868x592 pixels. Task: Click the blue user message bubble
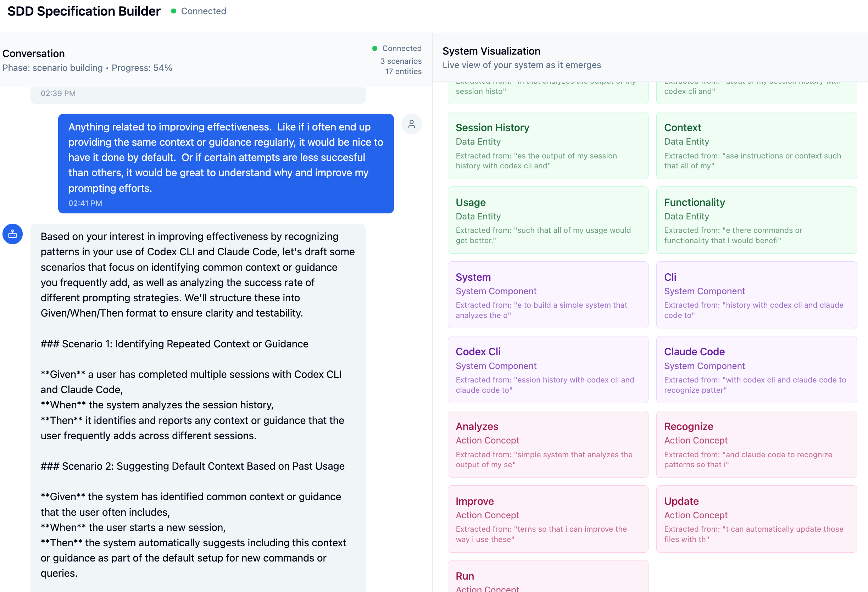226,163
